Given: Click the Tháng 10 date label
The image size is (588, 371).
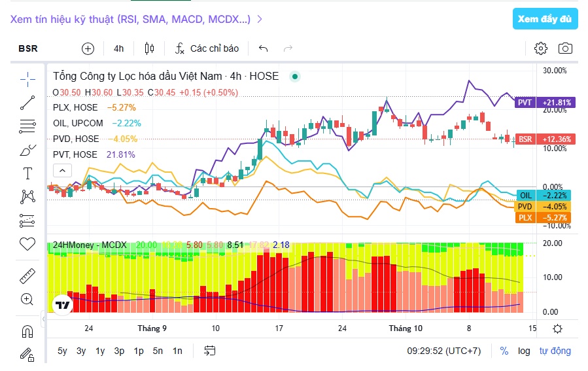Looking at the screenshot, I should 406,328.
